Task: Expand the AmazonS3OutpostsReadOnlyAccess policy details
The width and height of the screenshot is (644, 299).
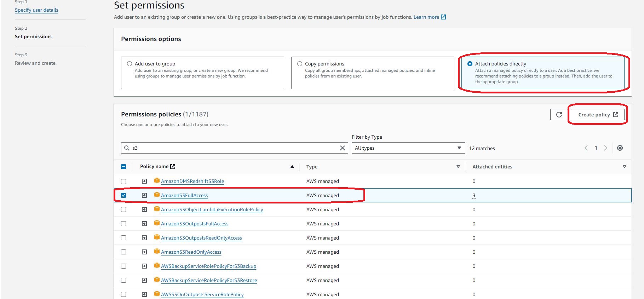Action: click(x=144, y=238)
